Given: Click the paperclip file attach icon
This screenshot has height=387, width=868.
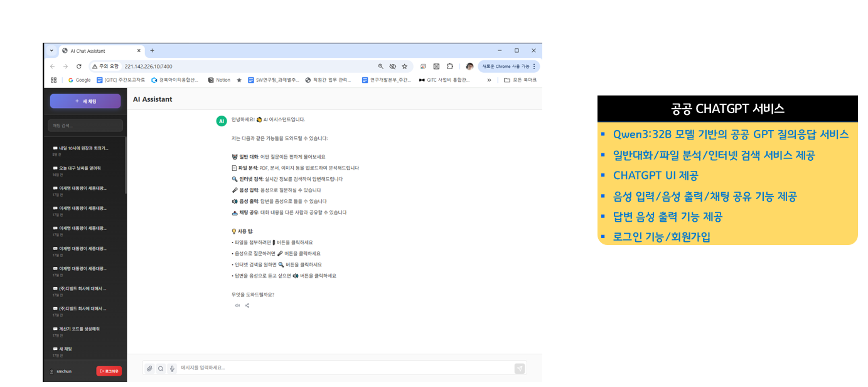Looking at the screenshot, I should tap(149, 369).
